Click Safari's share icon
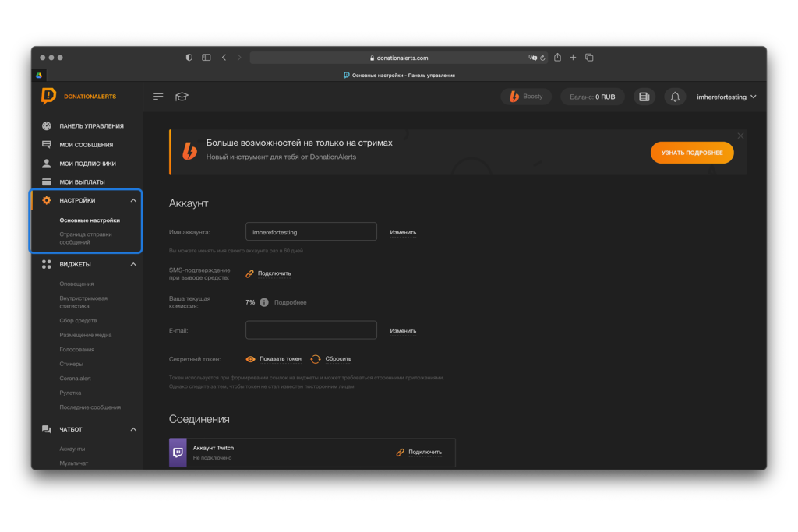This screenshot has width=798, height=532. 557,58
